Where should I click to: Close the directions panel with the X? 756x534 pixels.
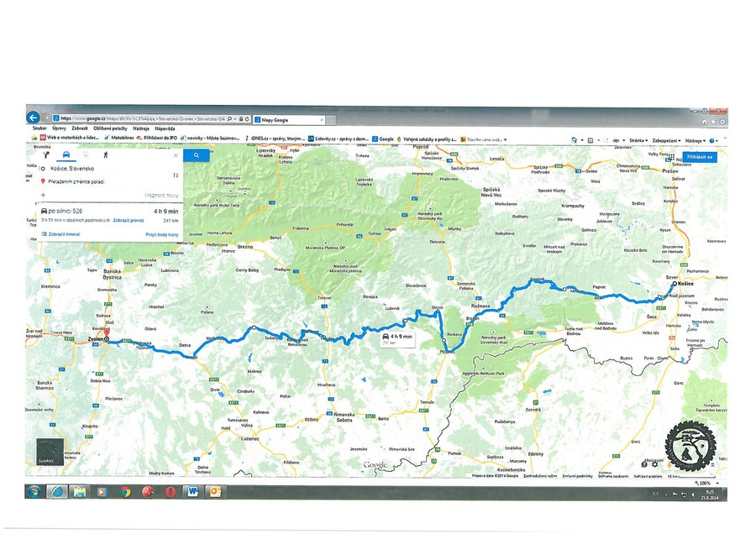click(176, 155)
